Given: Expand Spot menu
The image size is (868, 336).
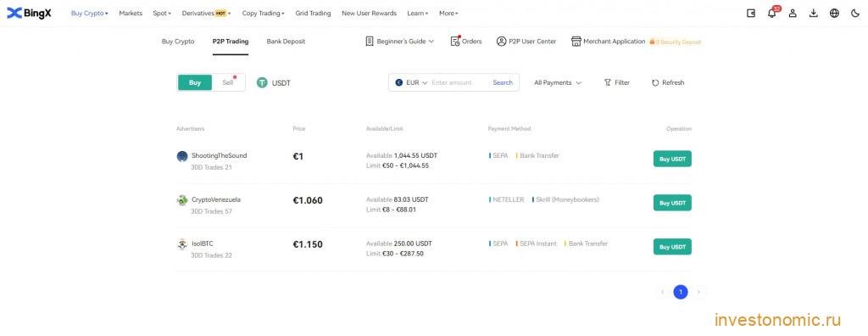Looking at the screenshot, I should pos(162,14).
